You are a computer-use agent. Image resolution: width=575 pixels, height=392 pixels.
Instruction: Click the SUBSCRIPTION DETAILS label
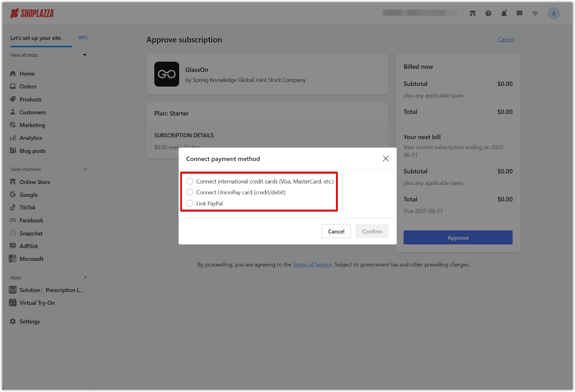[184, 135]
